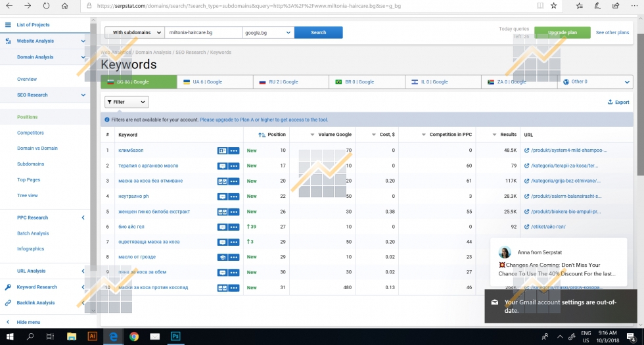Select RU 2 Google database tab

(291, 81)
